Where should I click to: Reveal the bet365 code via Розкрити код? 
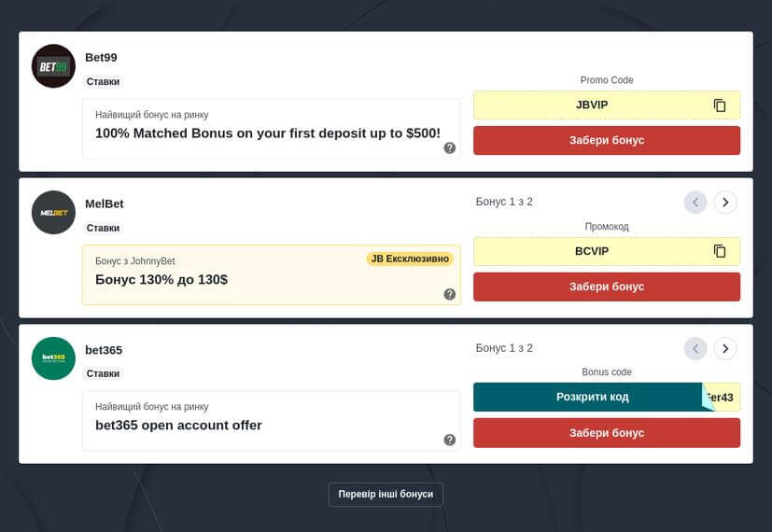click(x=592, y=398)
